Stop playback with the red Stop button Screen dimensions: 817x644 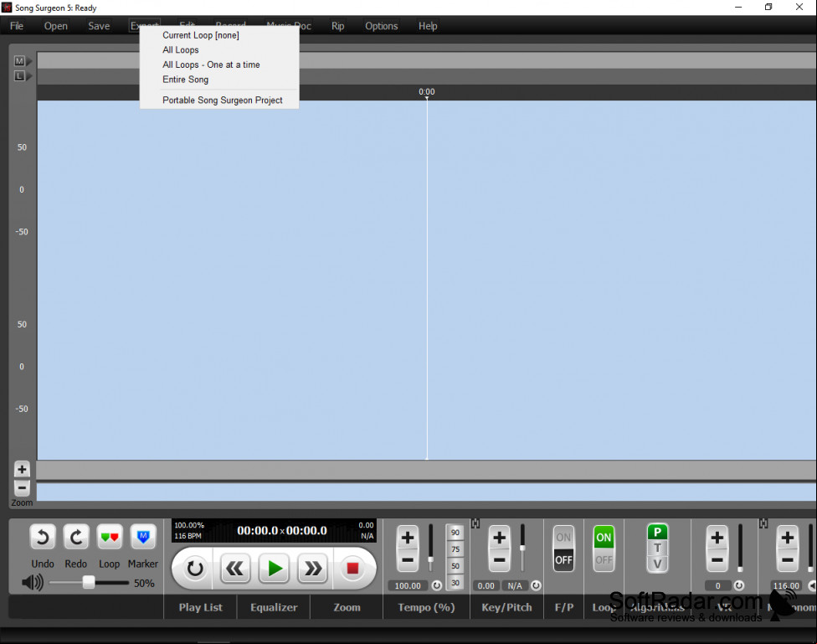tap(352, 568)
